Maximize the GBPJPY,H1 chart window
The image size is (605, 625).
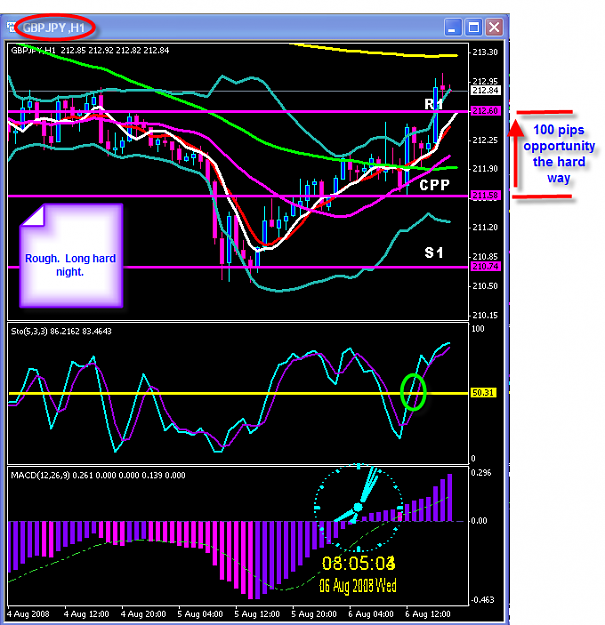click(473, 28)
